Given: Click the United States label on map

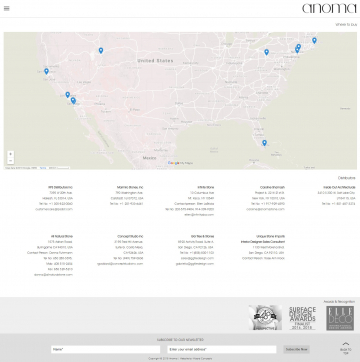Looking at the screenshot, I should tap(155, 61).
